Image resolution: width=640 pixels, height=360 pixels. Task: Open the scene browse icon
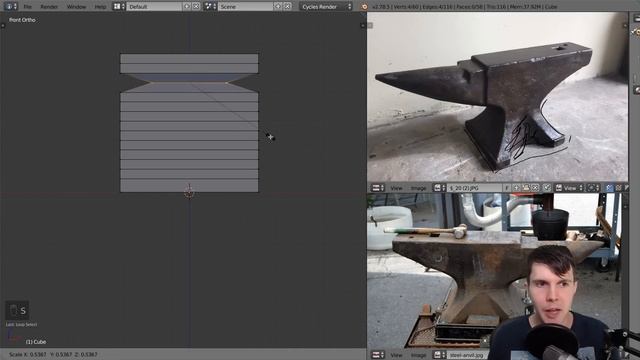(210, 7)
